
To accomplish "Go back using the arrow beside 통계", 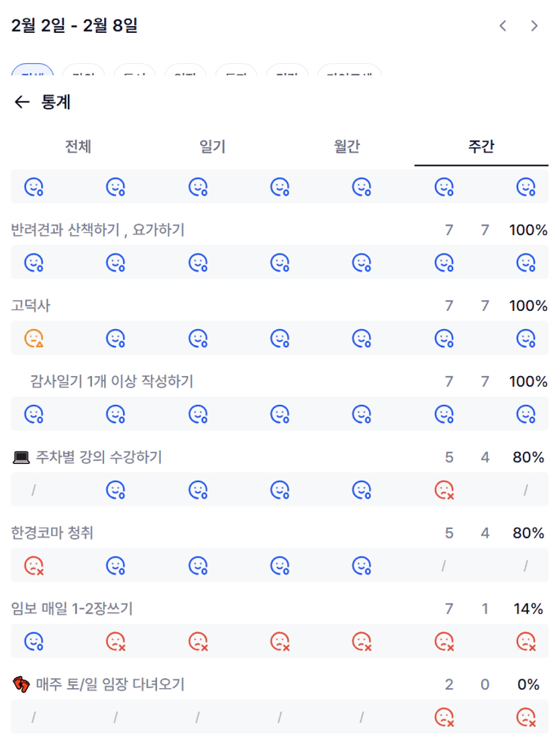I will click(22, 102).
